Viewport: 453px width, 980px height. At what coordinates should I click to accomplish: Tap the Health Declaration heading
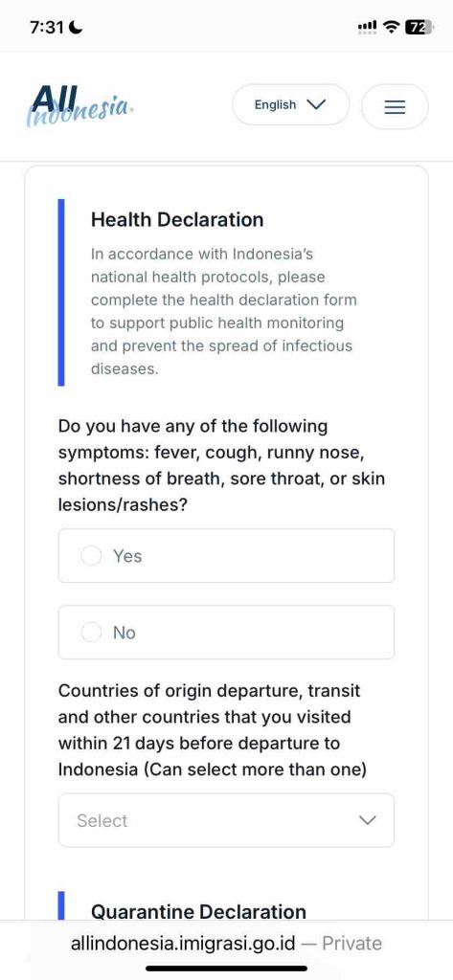tap(177, 219)
